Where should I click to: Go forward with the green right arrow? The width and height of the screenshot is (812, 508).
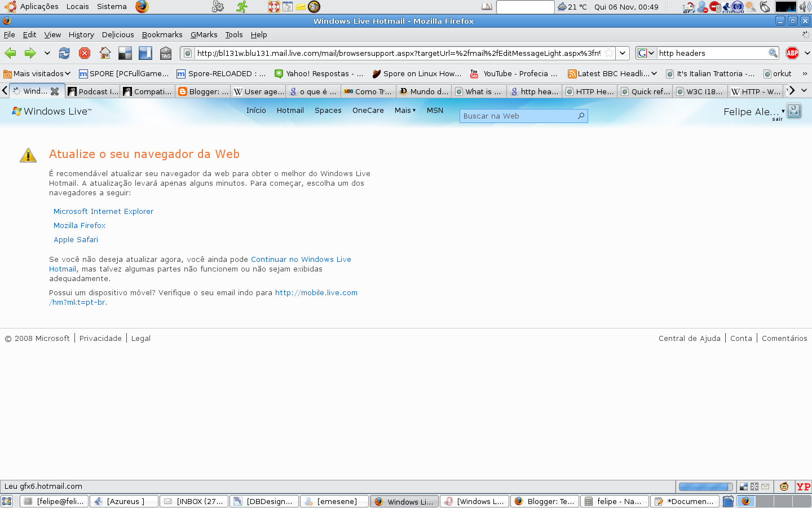[30, 53]
